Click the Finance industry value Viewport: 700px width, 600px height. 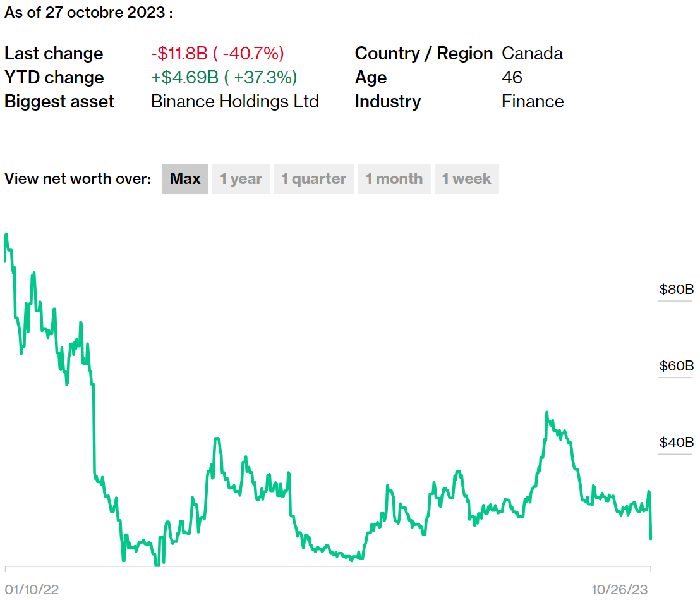click(533, 101)
